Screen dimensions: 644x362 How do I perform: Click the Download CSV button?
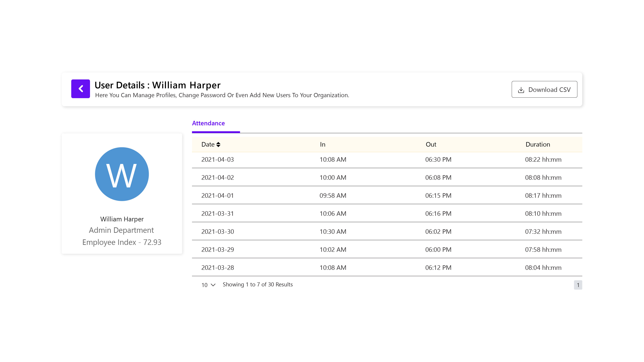point(544,89)
